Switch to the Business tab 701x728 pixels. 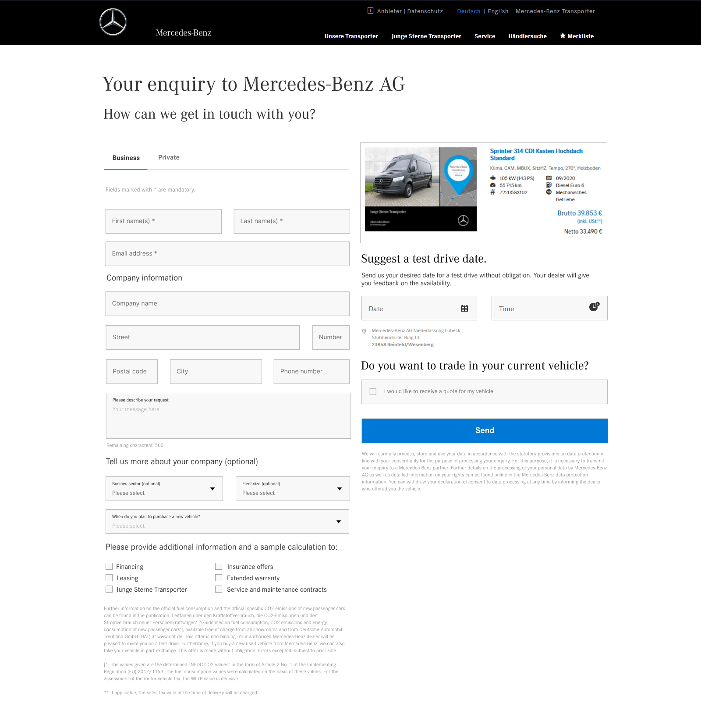coord(126,158)
